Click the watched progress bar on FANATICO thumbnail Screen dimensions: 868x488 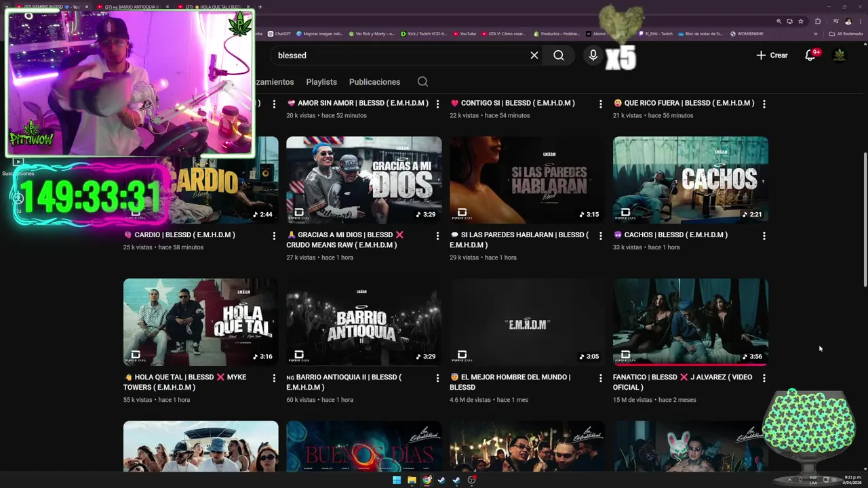tap(690, 365)
